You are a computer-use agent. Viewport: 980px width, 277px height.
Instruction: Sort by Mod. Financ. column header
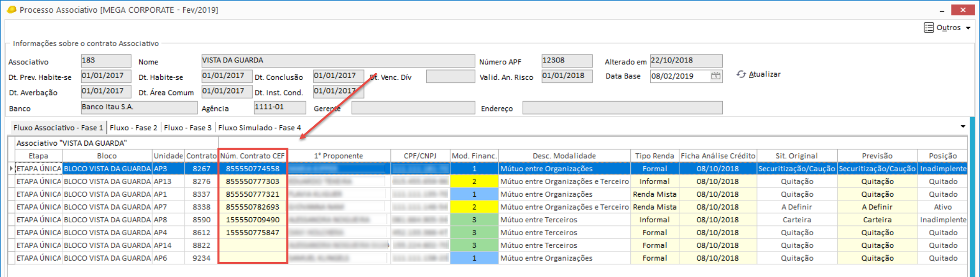[474, 156]
